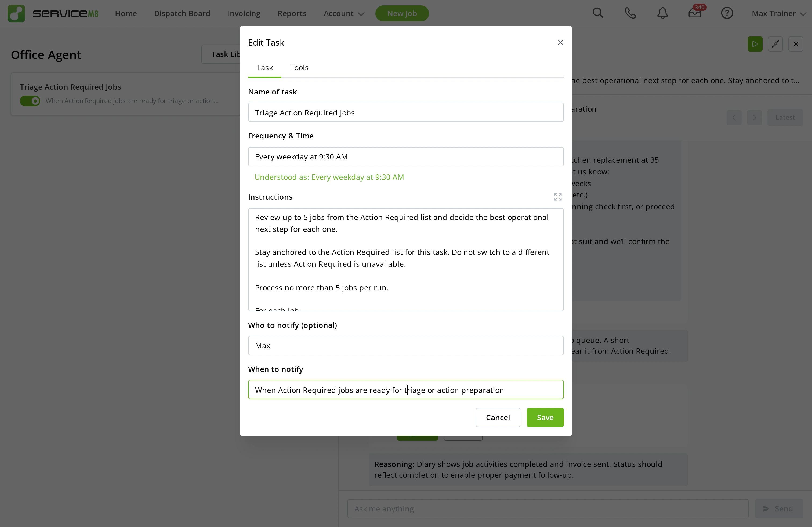This screenshot has height=527, width=812.
Task: Switch to the Tools tab
Action: click(x=299, y=68)
